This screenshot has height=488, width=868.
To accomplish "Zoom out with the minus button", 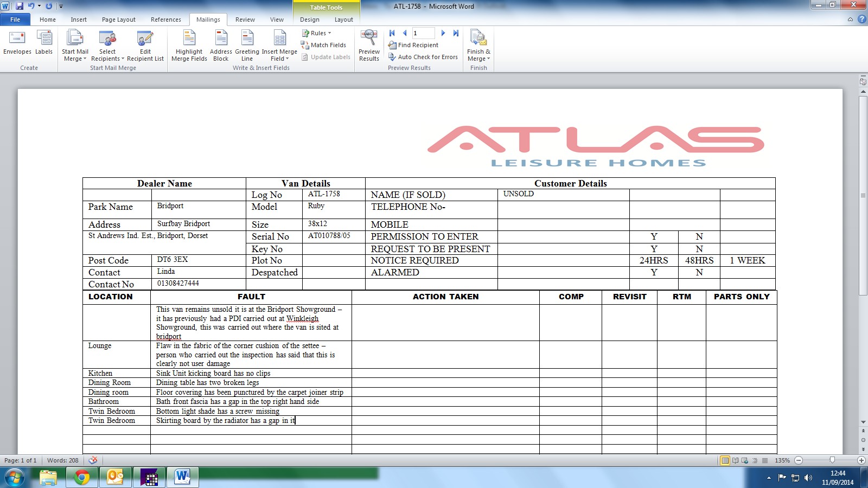I will coord(799,460).
